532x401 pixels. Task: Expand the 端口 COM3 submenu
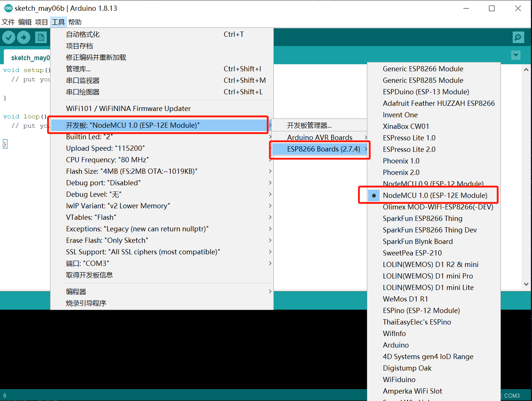tap(162, 264)
